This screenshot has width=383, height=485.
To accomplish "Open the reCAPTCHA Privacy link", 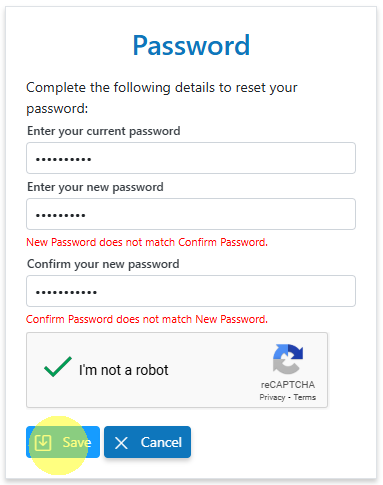I will (x=272, y=397).
